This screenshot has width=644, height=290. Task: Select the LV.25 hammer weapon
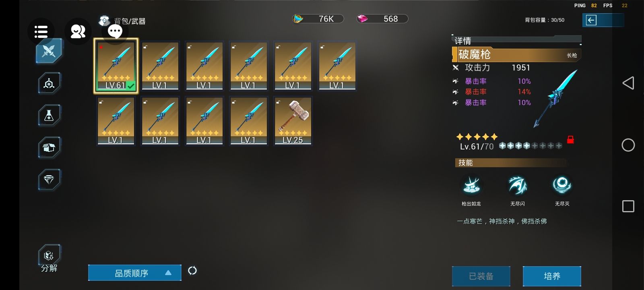click(x=293, y=121)
